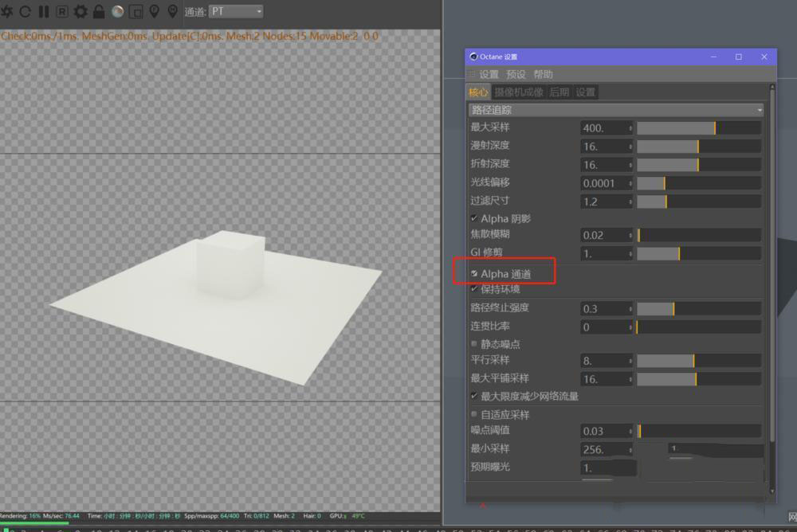Click the Octane settings window vertical scrollbar
The width and height of the screenshot is (797, 532).
pos(772,264)
